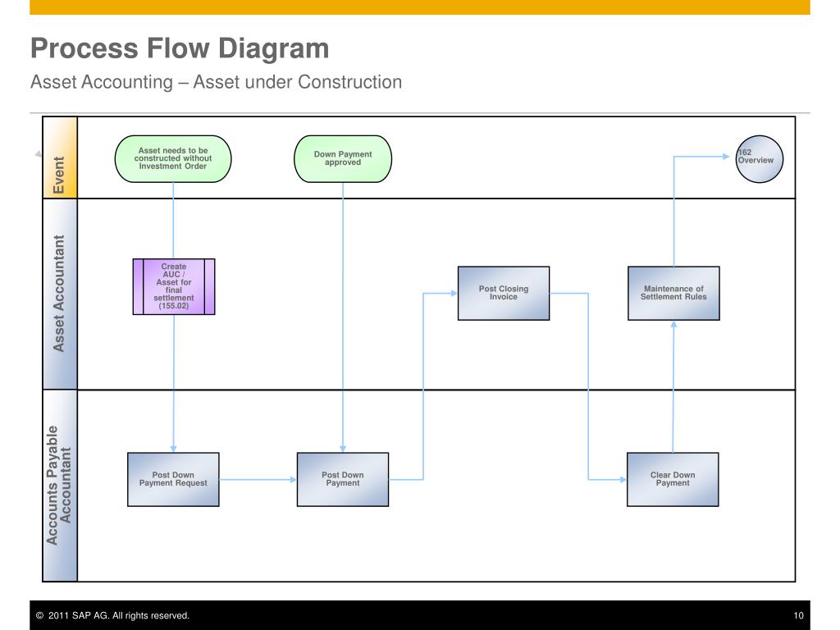Click the 'Asset Accounting – Asset under Construction' subtitle
This screenshot has width=840, height=630.
click(216, 82)
